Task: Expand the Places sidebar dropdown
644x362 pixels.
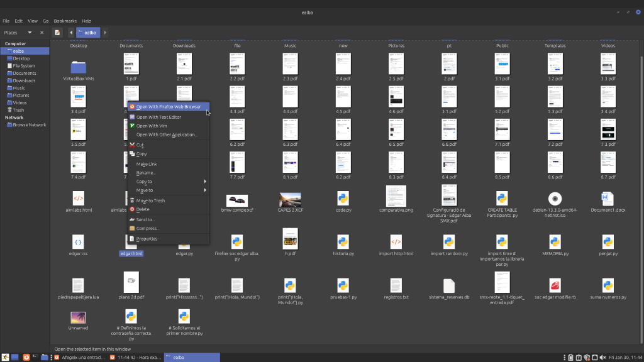Action: [x=29, y=32]
